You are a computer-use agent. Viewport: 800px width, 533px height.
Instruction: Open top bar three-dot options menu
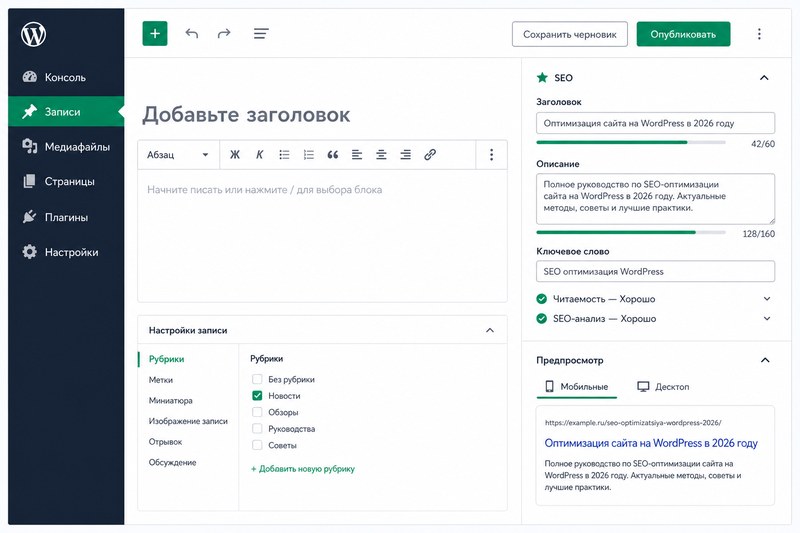click(x=759, y=34)
